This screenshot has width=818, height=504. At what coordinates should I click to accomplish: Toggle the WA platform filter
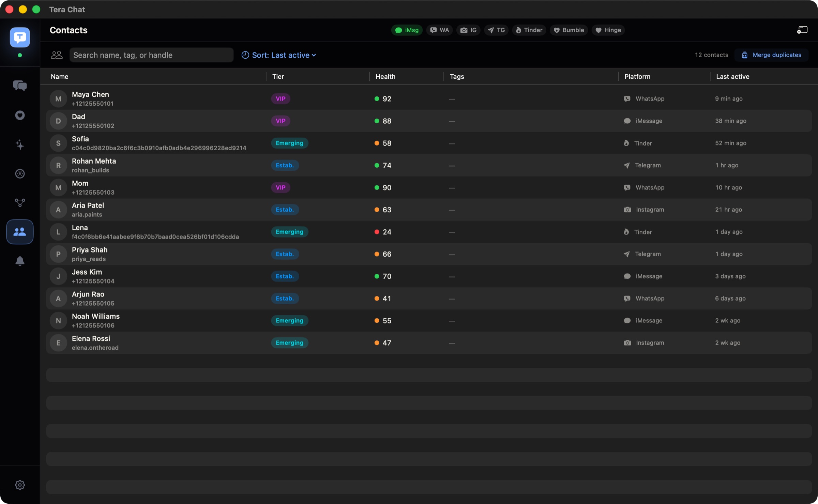tap(439, 30)
